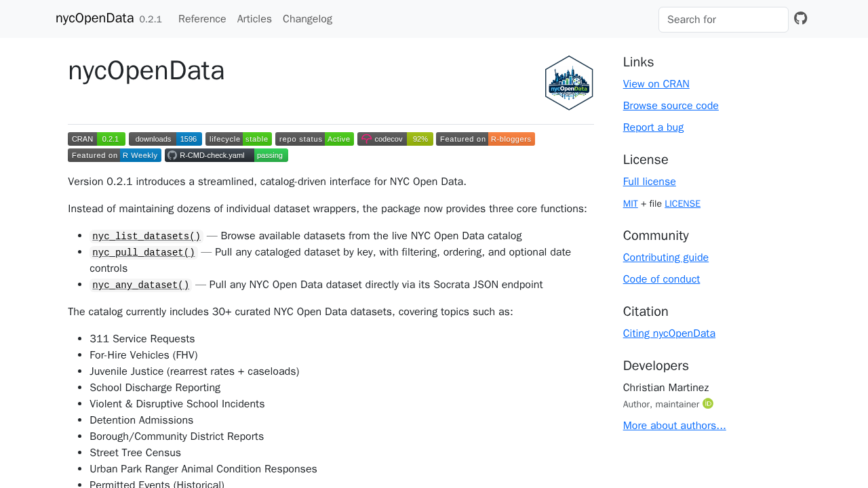
Task: Open the Articles menu item
Action: click(x=254, y=19)
